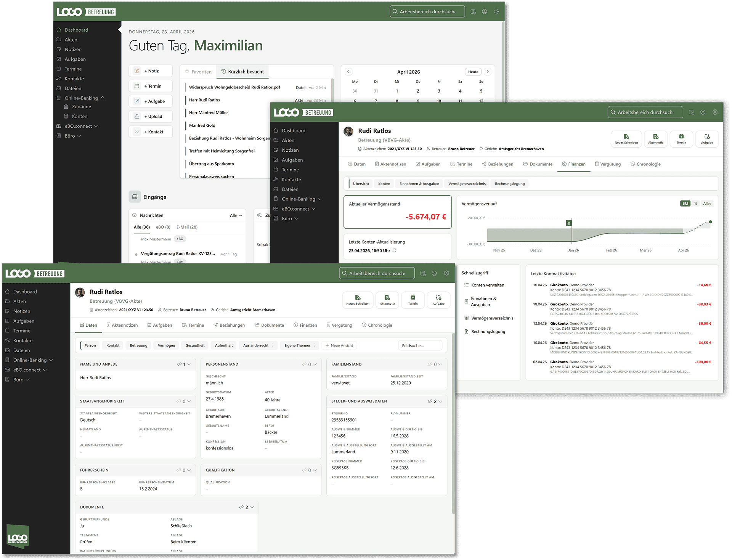The image size is (732, 560).
Task: Open Dateien in the Finanzen window sidebar
Action: (x=290, y=189)
